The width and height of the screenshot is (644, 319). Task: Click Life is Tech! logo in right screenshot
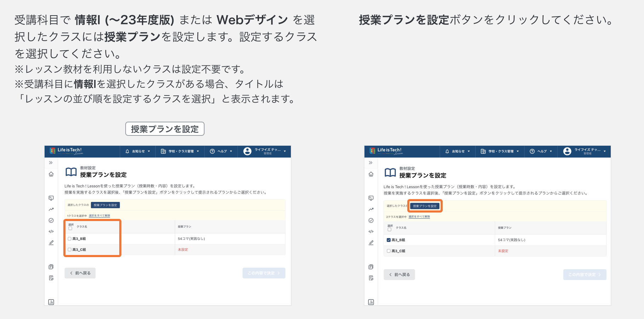click(386, 151)
